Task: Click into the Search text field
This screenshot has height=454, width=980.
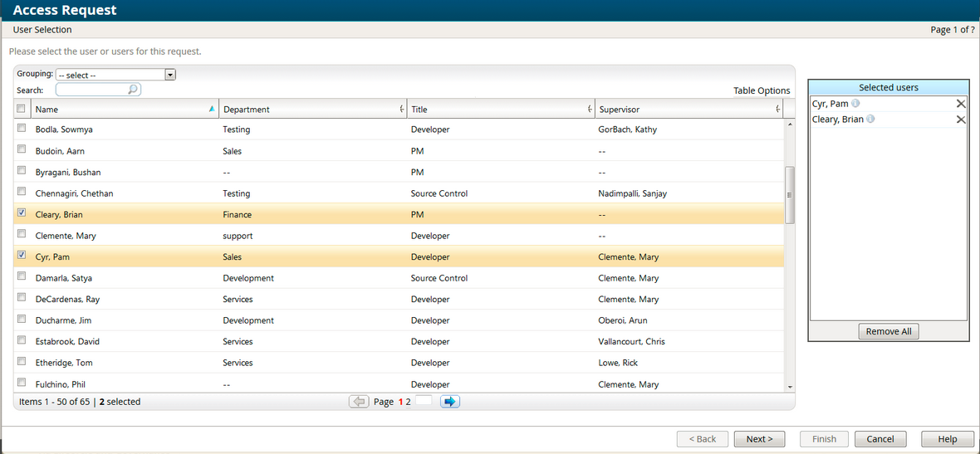Action: 91,90
